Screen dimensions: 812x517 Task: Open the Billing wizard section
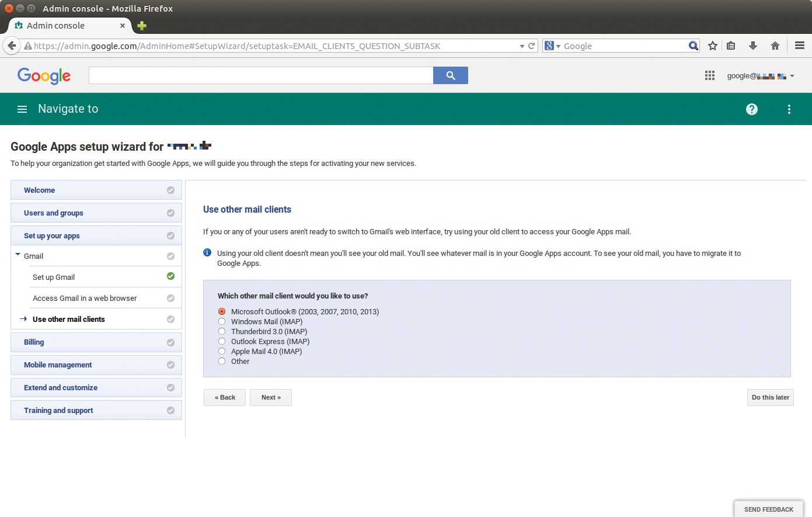[96, 342]
